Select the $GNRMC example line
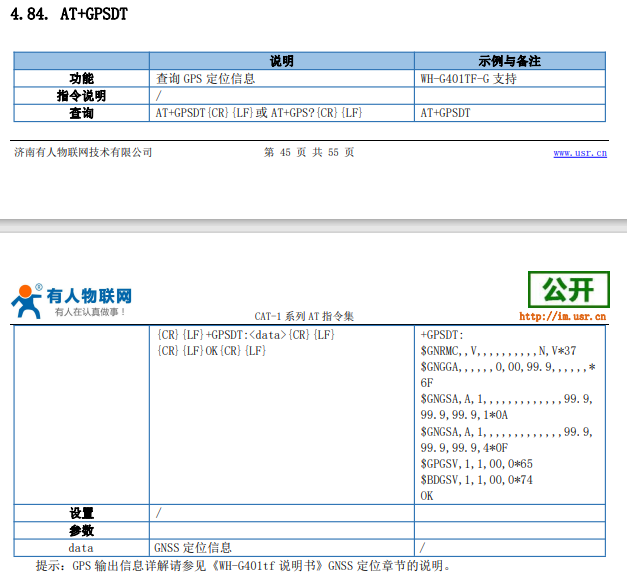This screenshot has width=627, height=574. [498, 351]
